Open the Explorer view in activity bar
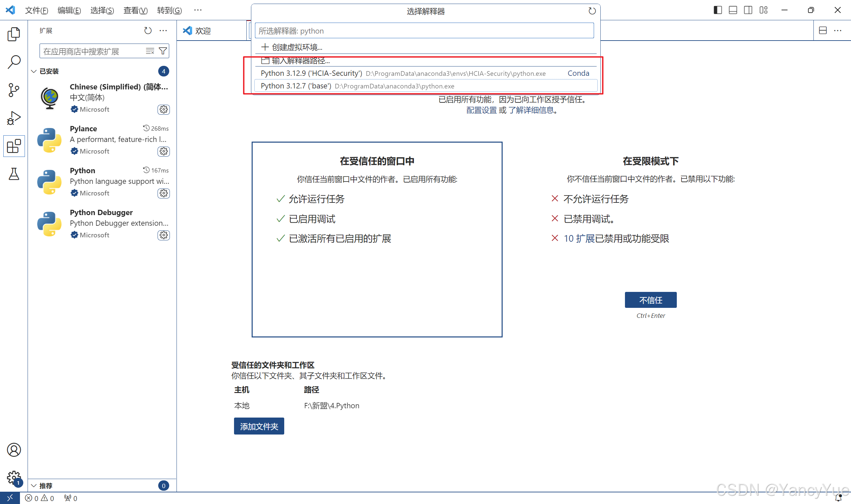Screen dimensions: 851x504 pyautogui.click(x=14, y=34)
